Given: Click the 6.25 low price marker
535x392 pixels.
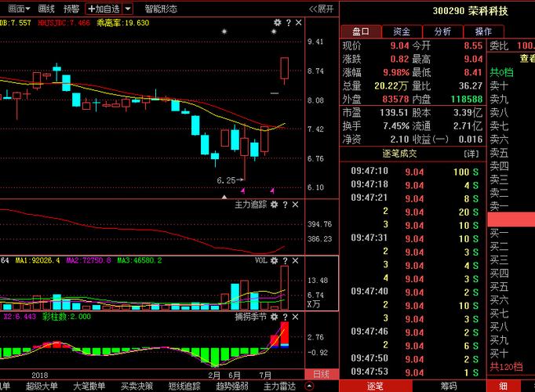Looking at the screenshot, I should tap(226, 180).
